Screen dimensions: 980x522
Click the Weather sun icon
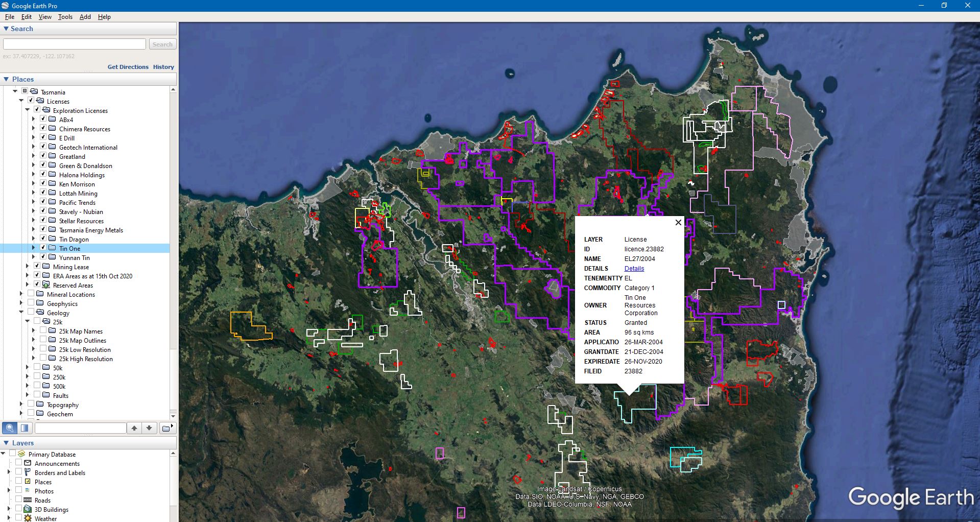point(28,518)
